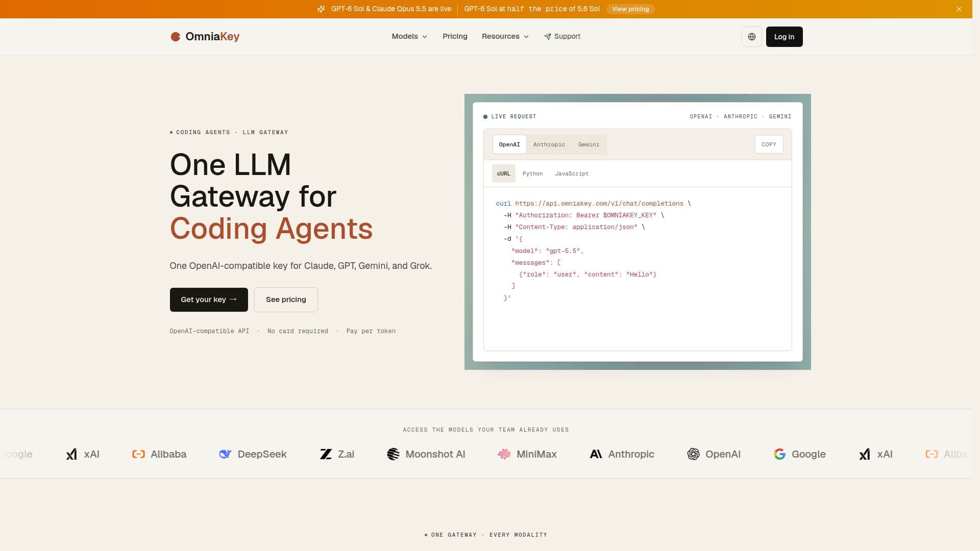Click the OmniaKey logo icon
The image size is (980, 551).
point(175,37)
